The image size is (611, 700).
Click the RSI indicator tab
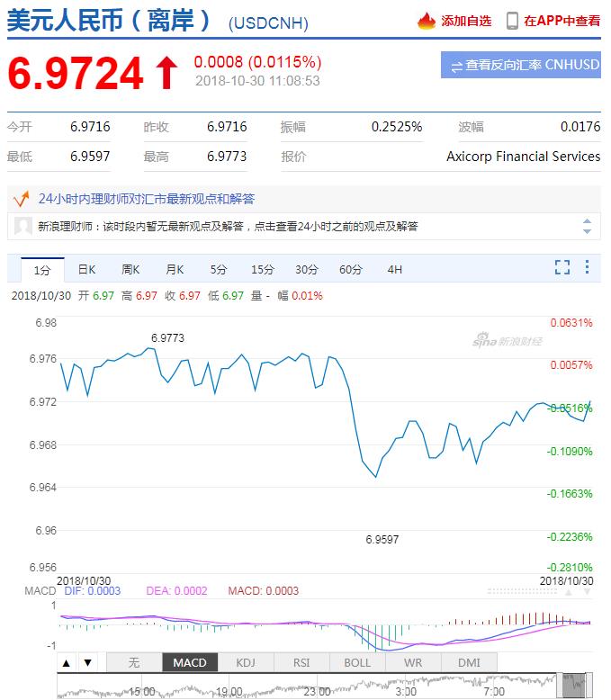pyautogui.click(x=301, y=663)
